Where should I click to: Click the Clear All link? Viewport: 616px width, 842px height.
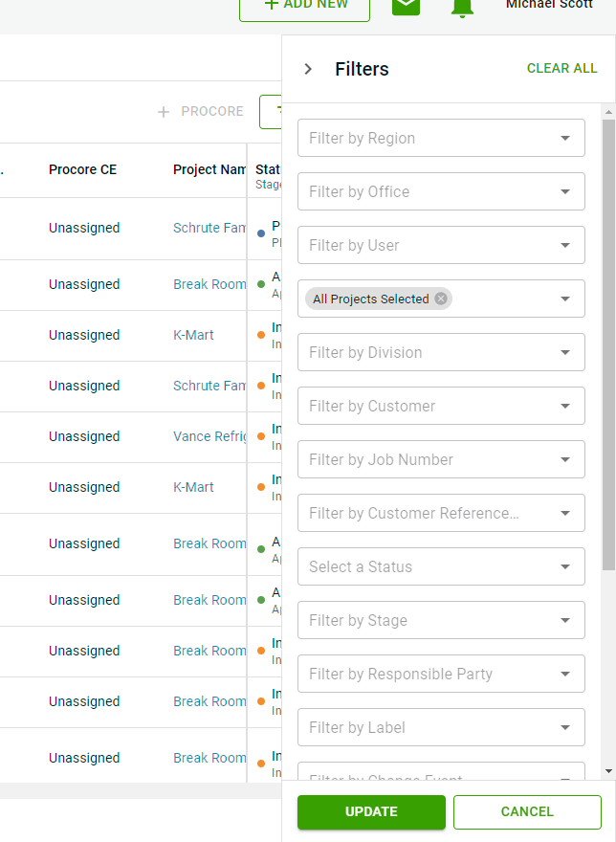click(561, 69)
